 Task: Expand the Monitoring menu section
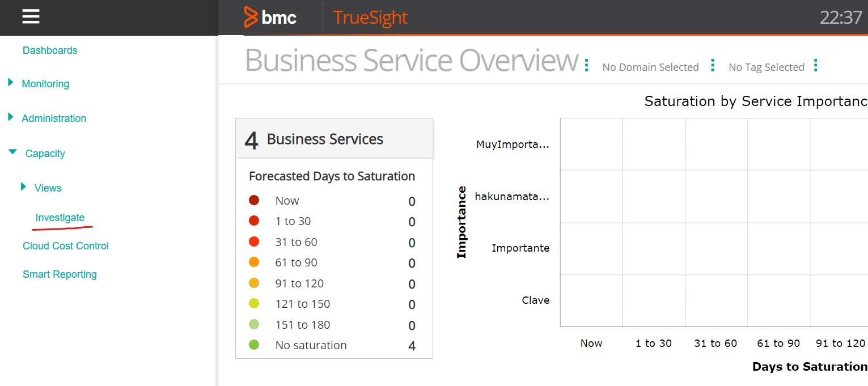pyautogui.click(x=11, y=83)
